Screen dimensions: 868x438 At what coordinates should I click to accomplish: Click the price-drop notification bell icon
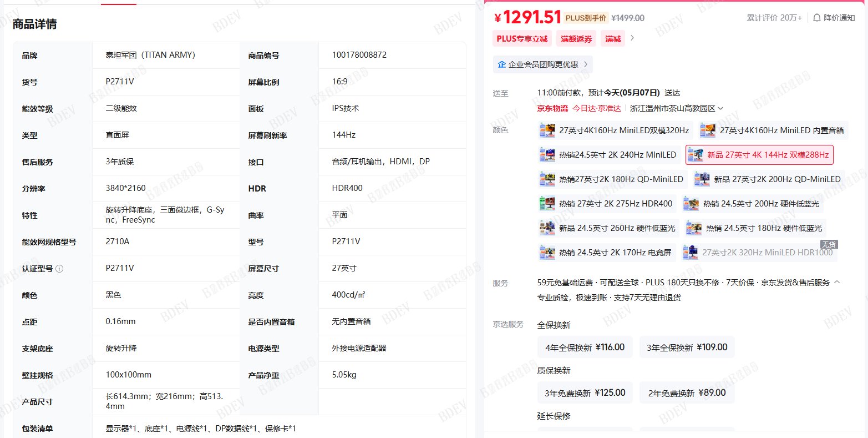(x=817, y=18)
